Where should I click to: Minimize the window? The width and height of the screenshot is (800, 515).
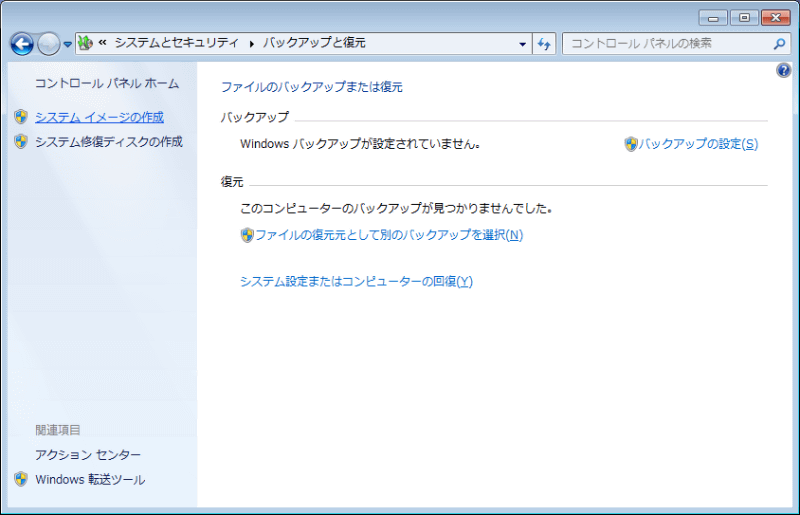[713, 18]
